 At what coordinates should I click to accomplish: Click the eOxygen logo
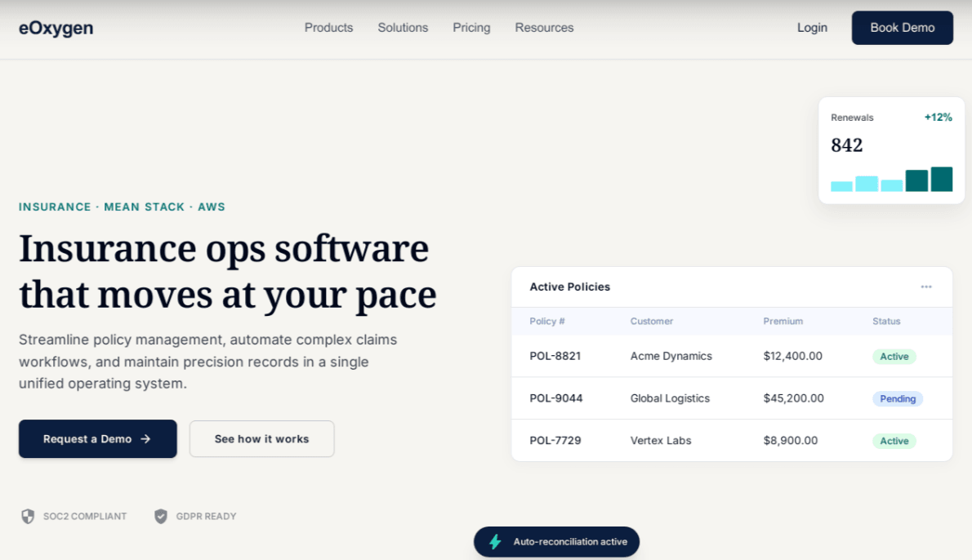point(56,28)
